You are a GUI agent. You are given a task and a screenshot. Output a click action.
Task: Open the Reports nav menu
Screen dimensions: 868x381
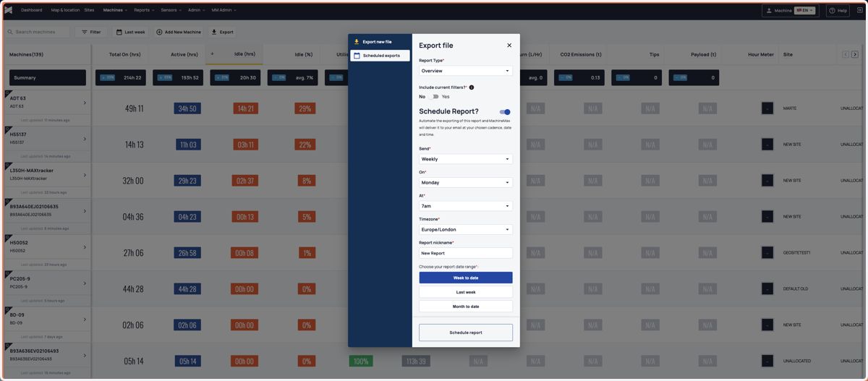144,10
